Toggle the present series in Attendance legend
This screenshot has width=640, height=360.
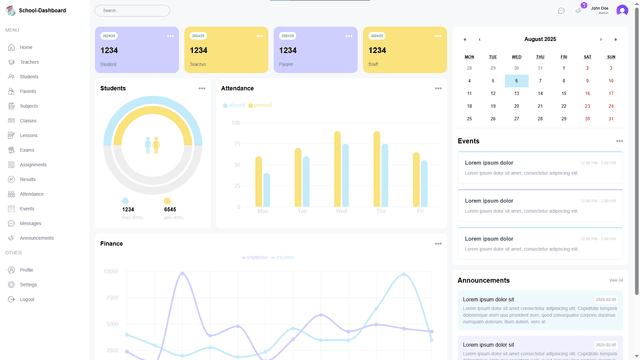coord(260,105)
